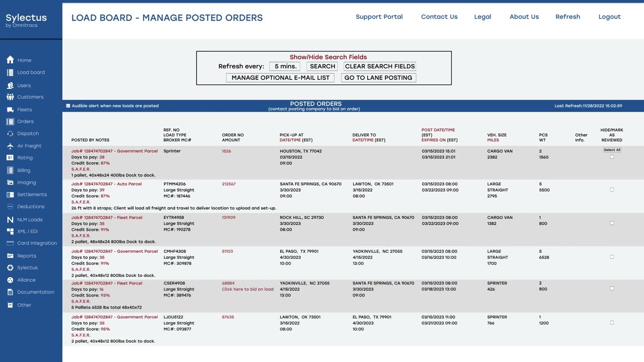Viewport: 644px width, 362px height.
Task: Click the Home house icon in sidebar
Action: point(10,60)
